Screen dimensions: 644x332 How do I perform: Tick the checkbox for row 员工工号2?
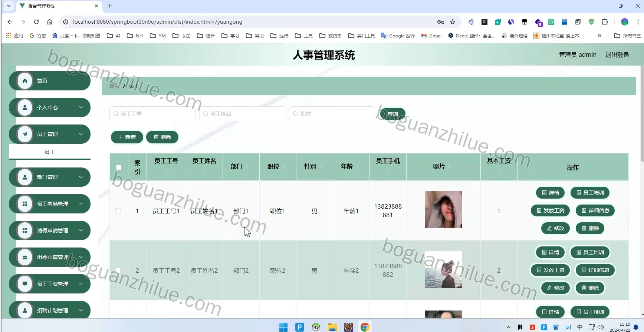point(118,270)
